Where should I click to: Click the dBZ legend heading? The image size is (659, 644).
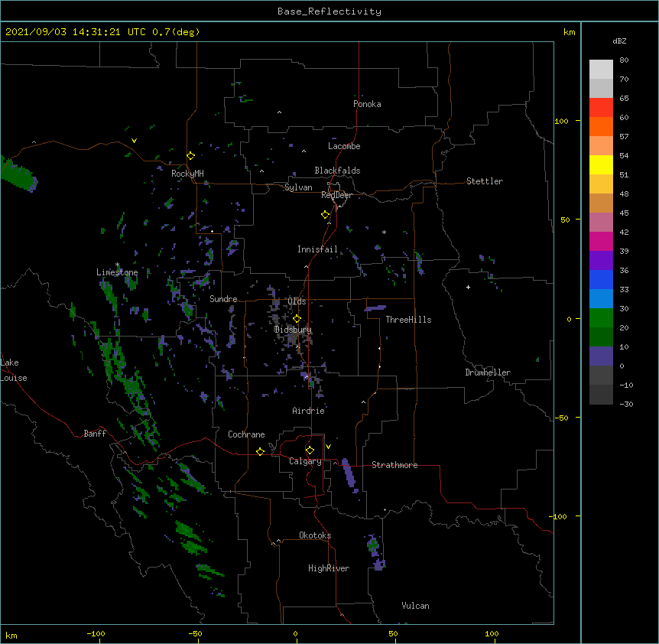619,41
